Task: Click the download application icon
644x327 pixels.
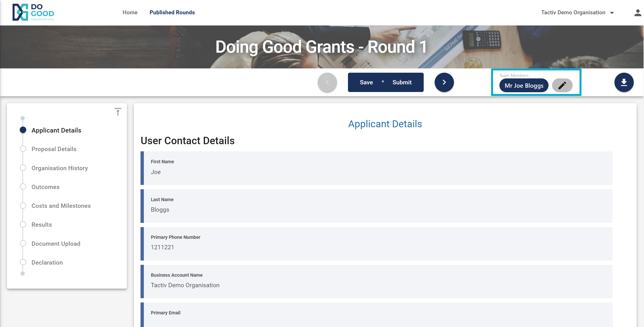Action: pyautogui.click(x=624, y=82)
